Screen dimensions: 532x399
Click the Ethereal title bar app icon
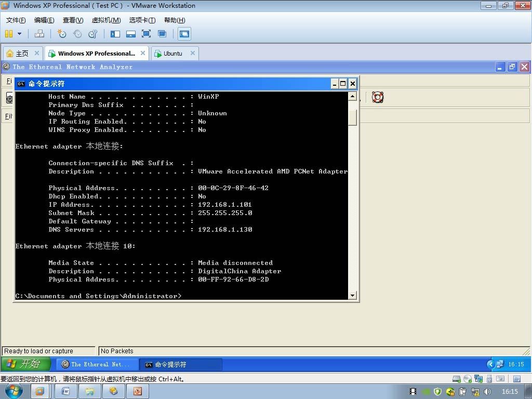tap(6, 66)
